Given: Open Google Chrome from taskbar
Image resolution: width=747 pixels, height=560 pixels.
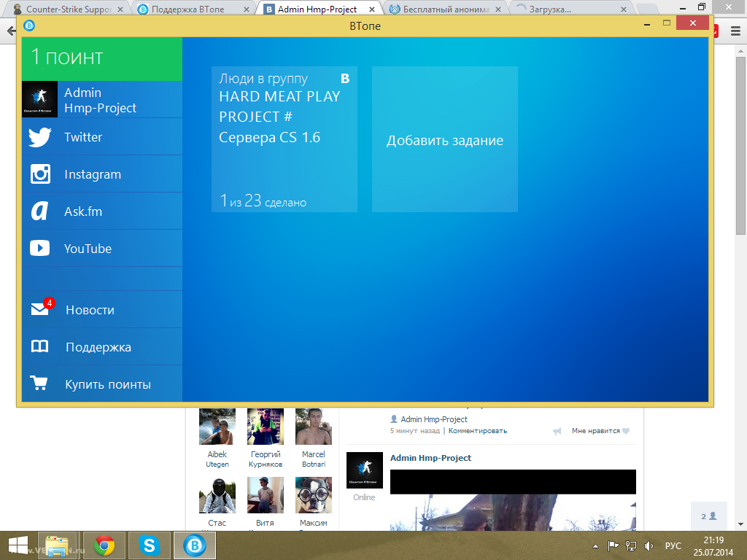Looking at the screenshot, I should (104, 545).
